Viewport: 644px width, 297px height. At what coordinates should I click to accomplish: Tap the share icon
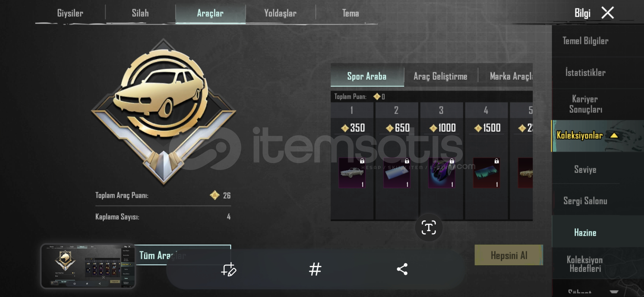point(402,269)
